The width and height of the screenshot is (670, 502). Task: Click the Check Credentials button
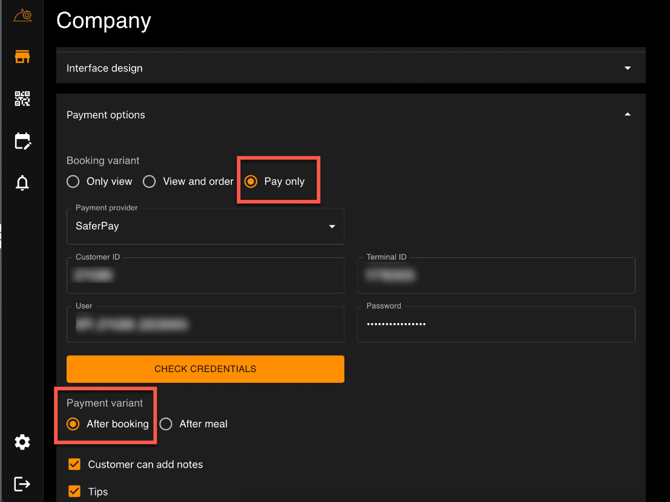[x=205, y=369]
